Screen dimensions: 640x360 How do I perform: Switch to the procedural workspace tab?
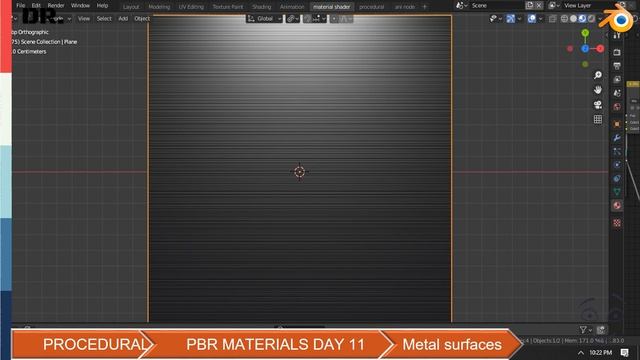tap(371, 7)
